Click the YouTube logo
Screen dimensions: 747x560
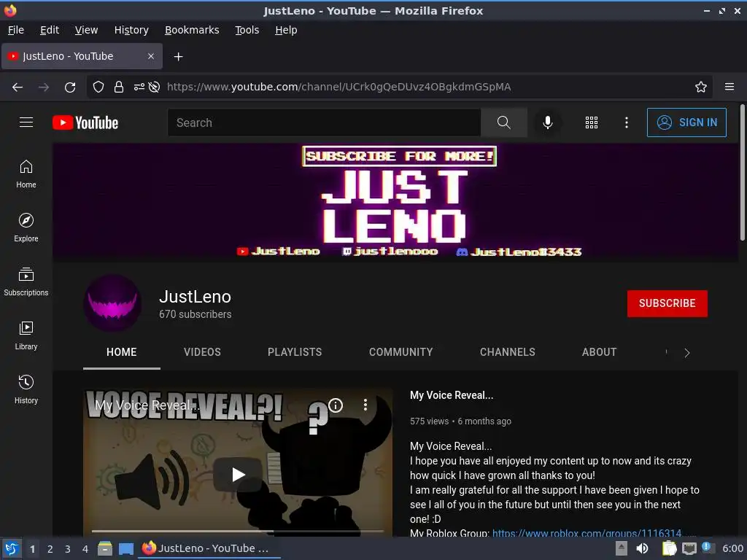pyautogui.click(x=85, y=122)
